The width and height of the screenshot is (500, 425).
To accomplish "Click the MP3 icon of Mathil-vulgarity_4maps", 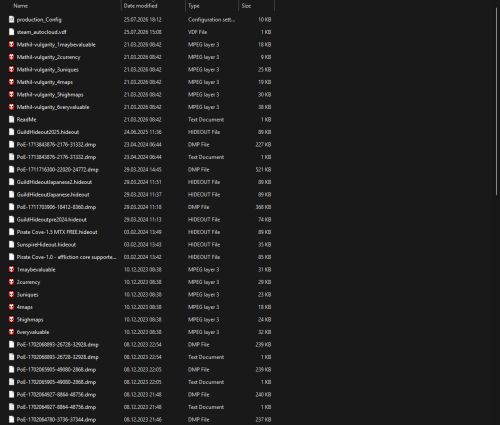I will [x=11, y=82].
